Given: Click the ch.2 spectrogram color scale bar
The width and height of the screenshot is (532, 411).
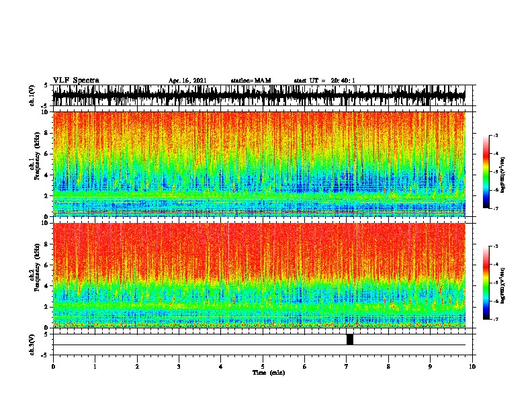Looking at the screenshot, I should pyautogui.click(x=486, y=283).
